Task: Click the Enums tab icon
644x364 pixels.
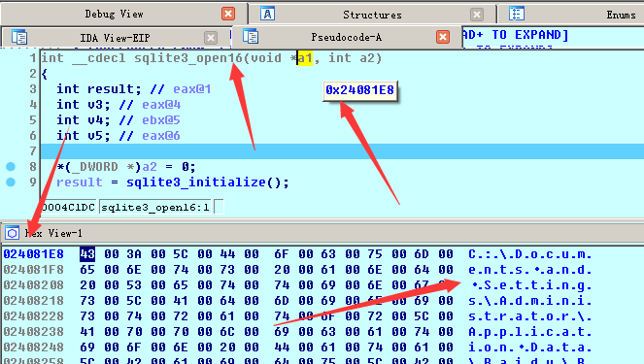Action: pos(516,14)
